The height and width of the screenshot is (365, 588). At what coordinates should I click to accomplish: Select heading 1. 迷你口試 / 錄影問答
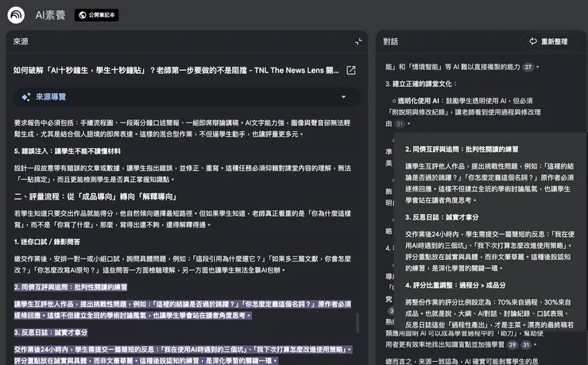[x=47, y=242]
